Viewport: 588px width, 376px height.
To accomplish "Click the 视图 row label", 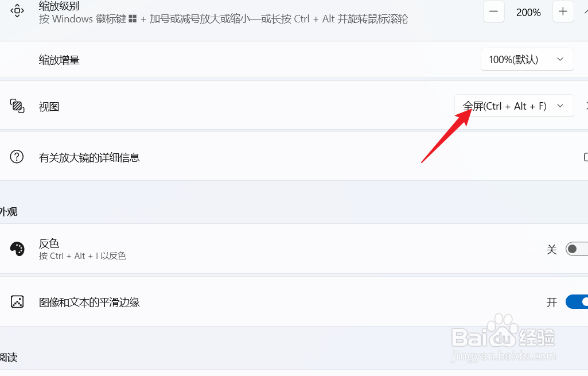I will [x=49, y=107].
